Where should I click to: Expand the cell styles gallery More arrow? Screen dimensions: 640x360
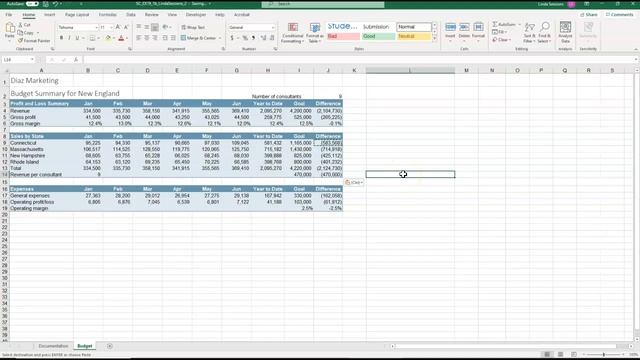pos(435,39)
